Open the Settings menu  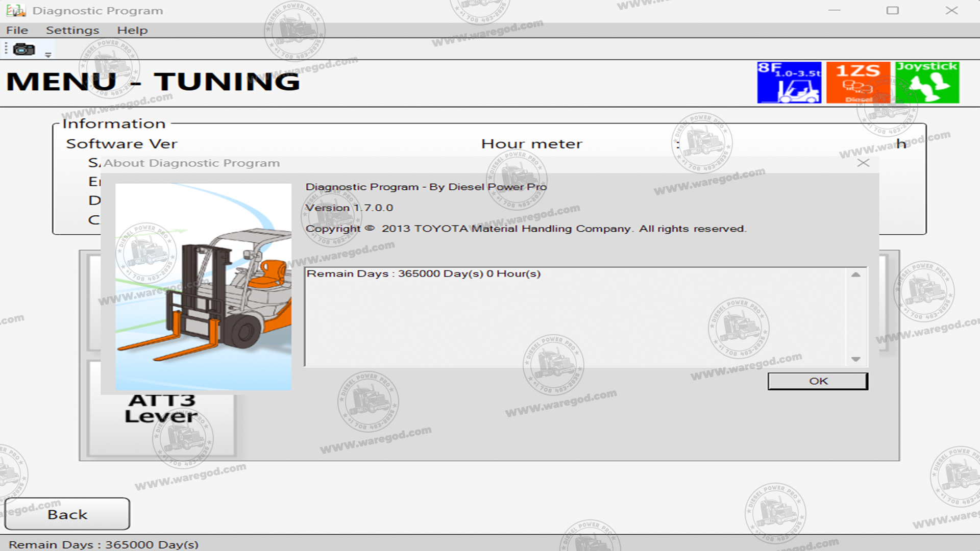(72, 30)
